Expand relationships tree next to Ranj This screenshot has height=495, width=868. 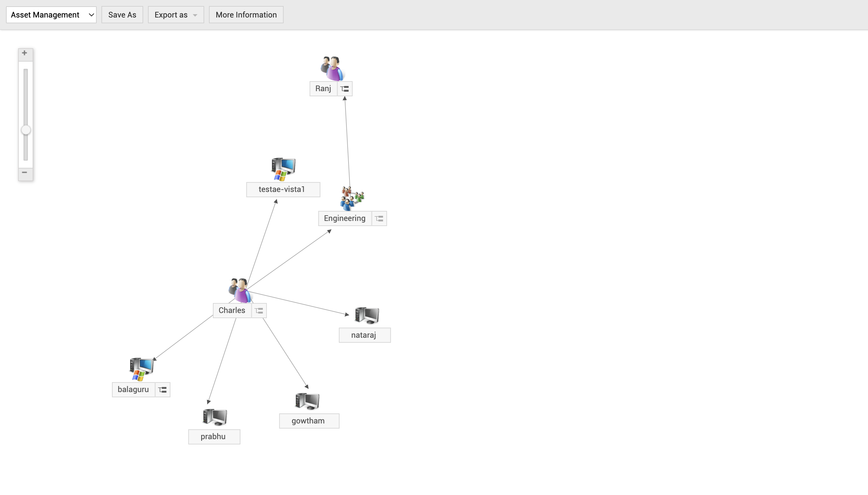pos(345,89)
